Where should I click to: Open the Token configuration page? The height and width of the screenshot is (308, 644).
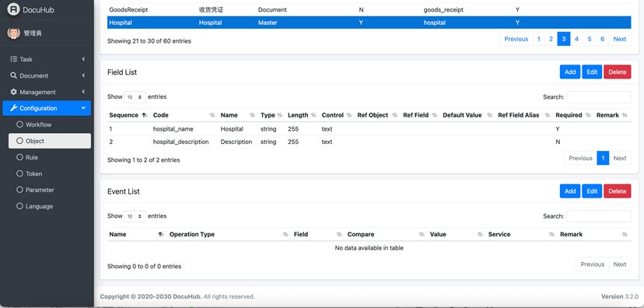[50, 173]
